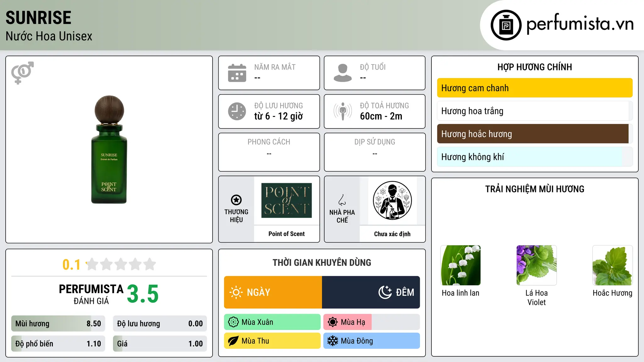
Task: Click the perfumer illustration above Chưa xác định
Action: click(x=392, y=200)
